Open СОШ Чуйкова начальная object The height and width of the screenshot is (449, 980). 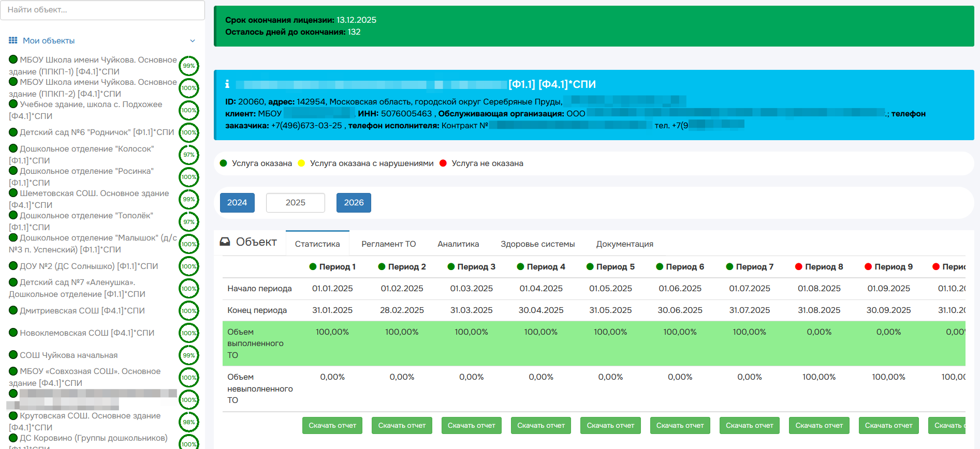pos(64,355)
